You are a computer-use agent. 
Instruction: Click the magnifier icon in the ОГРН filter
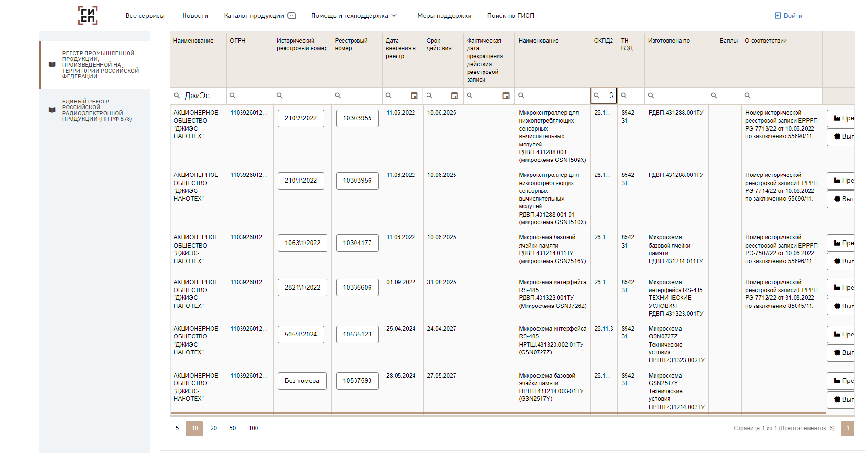click(233, 96)
